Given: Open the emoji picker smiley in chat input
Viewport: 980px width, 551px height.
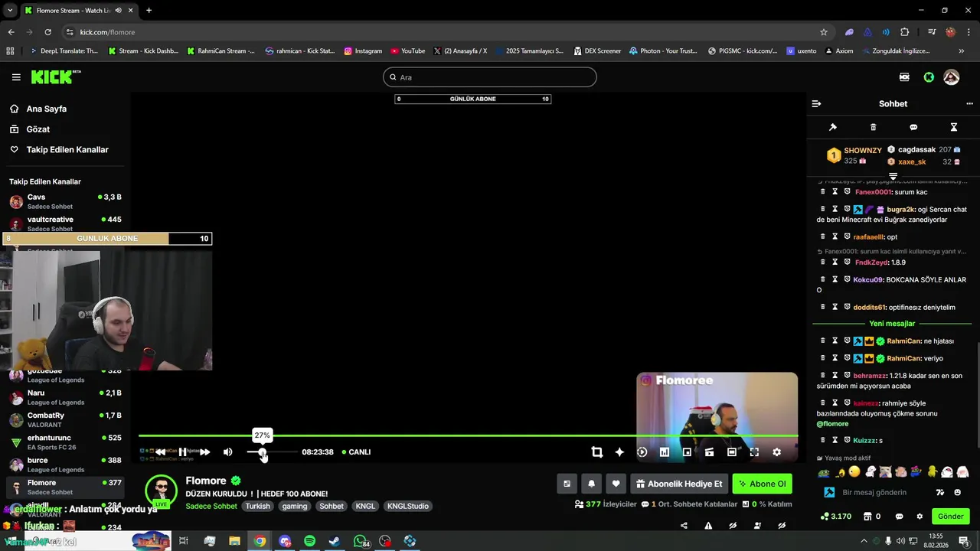Looking at the screenshot, I should (x=957, y=493).
